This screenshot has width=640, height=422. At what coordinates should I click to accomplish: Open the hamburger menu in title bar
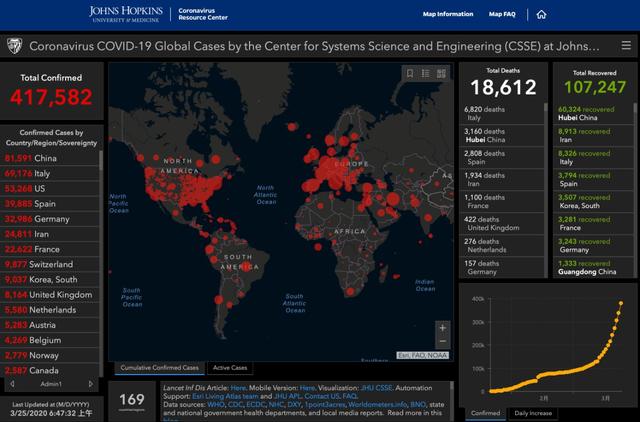pyautogui.click(x=626, y=45)
